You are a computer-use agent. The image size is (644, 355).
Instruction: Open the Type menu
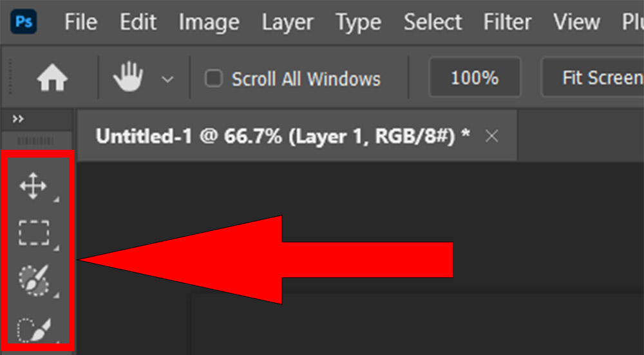(359, 23)
